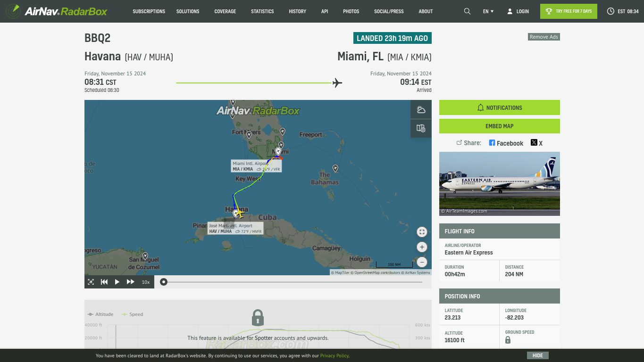Toggle the Altitude chart legend
The width and height of the screenshot is (644, 362).
click(100, 314)
